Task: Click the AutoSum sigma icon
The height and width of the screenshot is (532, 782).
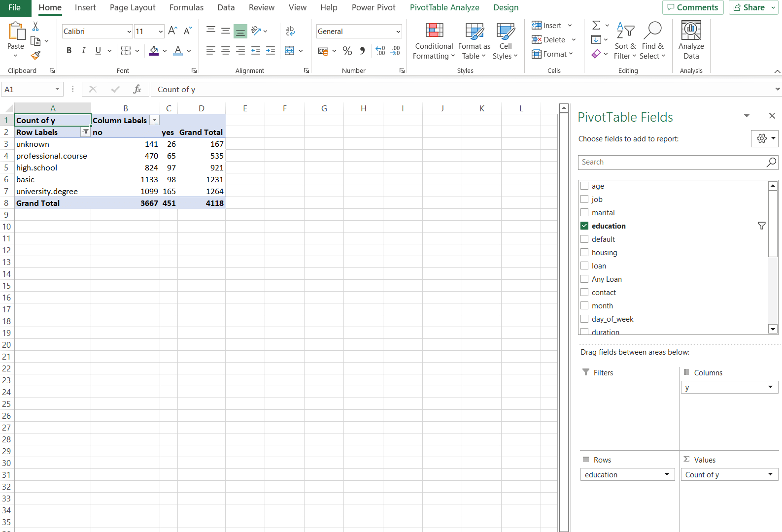Action: [596, 25]
